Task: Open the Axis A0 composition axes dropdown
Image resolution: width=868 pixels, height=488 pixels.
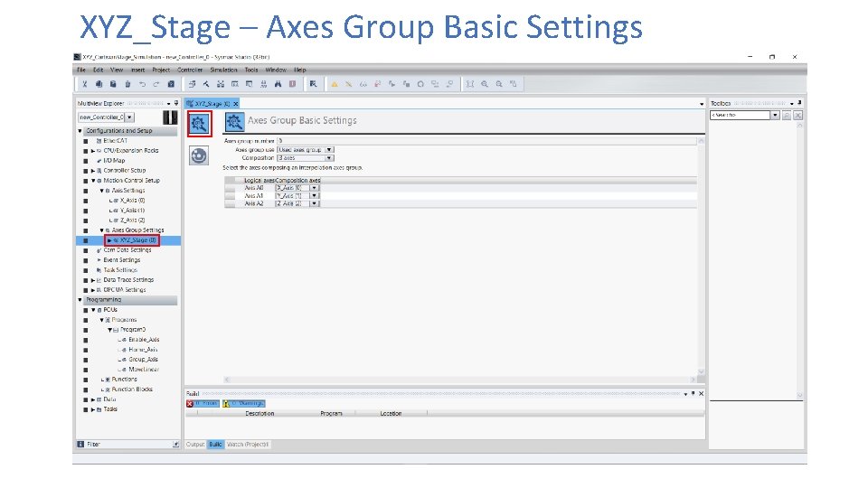Action: [x=314, y=188]
